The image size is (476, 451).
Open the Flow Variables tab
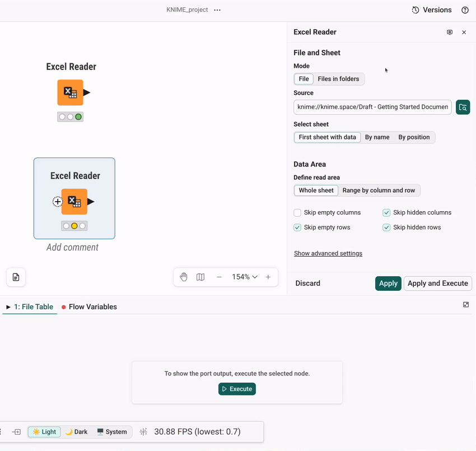89,307
